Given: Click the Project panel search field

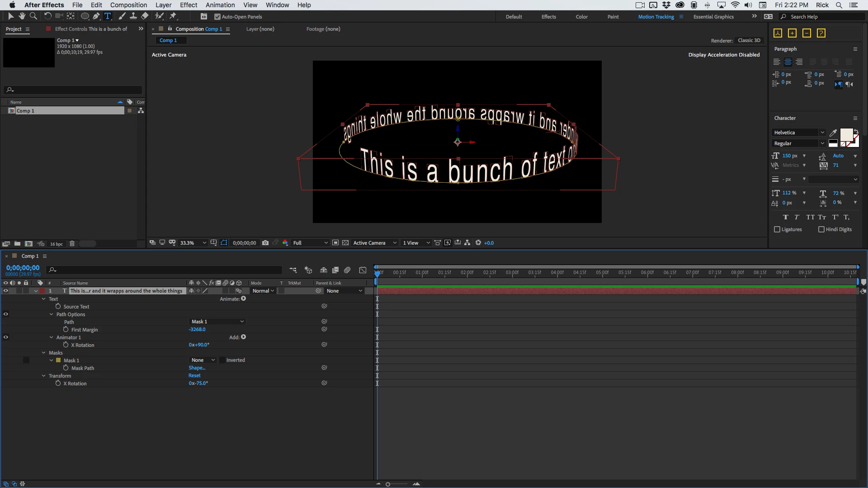Looking at the screenshot, I should point(73,90).
